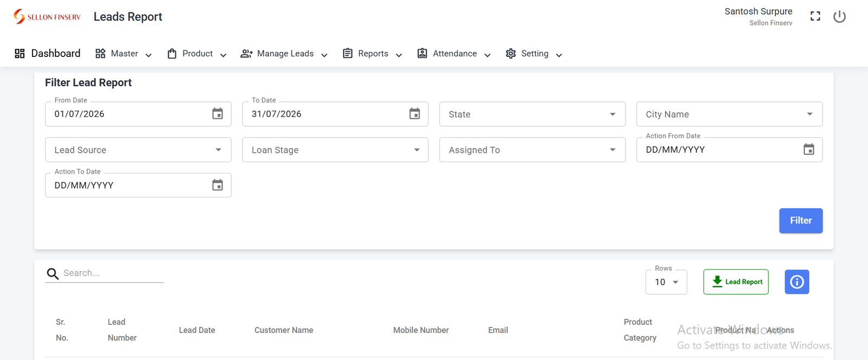Open the To Date calendar picker
This screenshot has height=360, width=868.
click(414, 114)
